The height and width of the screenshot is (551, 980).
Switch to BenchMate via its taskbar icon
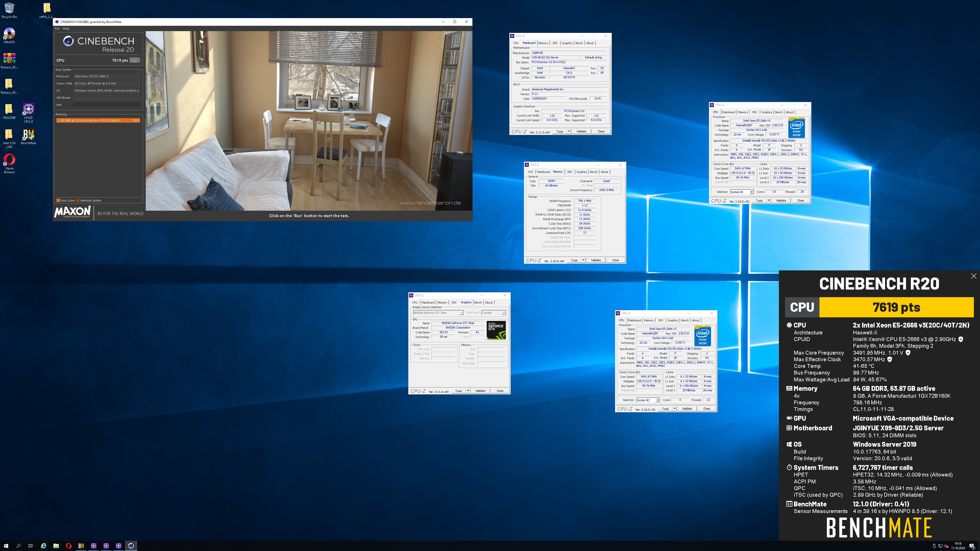(81, 546)
